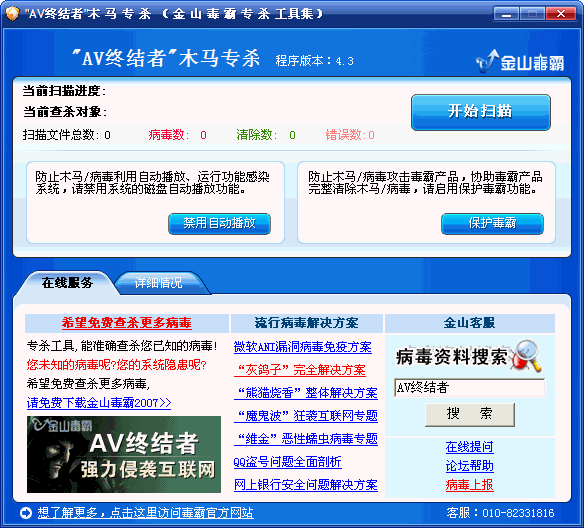This screenshot has width=584, height=528.
Task: Open “魔鬼波”狂袭互联网专题 link
Action: [306, 416]
